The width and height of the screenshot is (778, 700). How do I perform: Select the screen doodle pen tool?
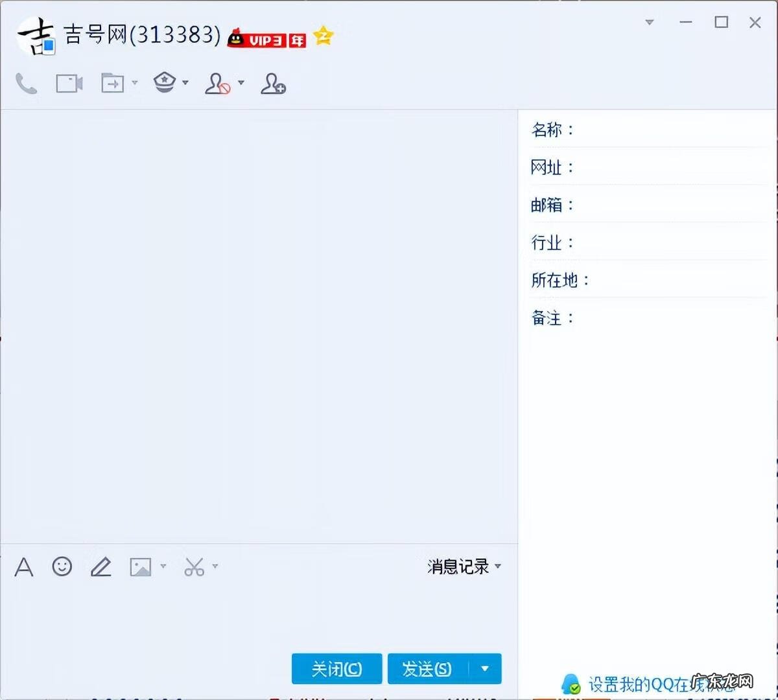[x=100, y=566]
